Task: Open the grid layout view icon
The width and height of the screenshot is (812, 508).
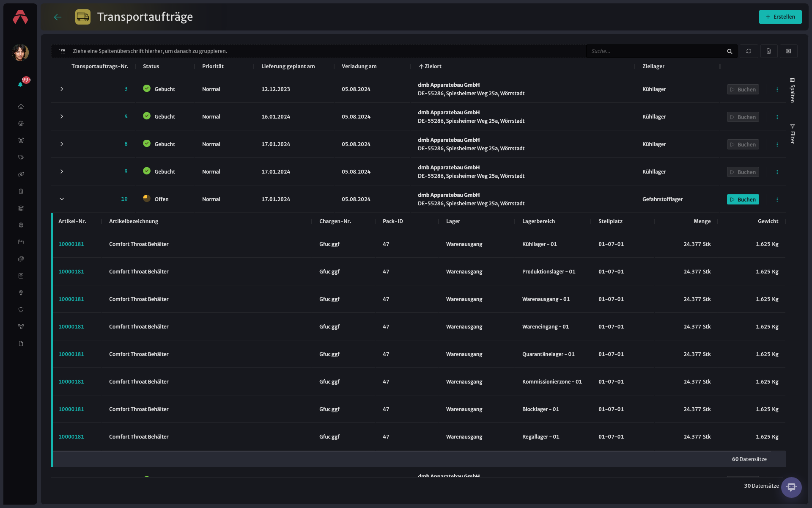Action: (789, 51)
